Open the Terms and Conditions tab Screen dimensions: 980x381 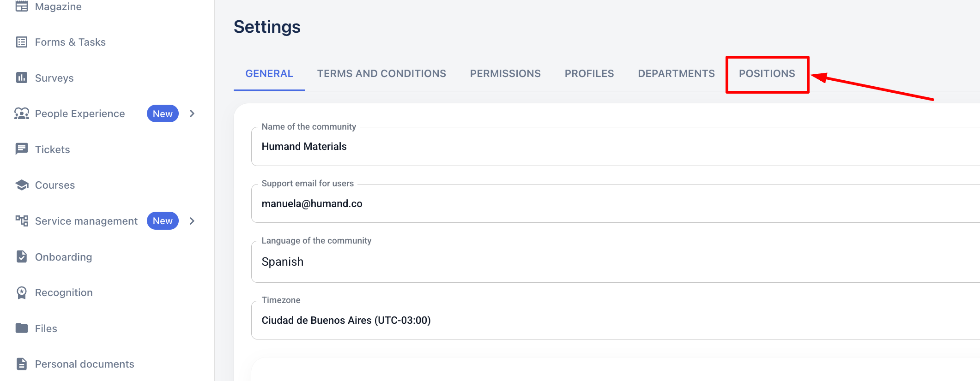pyautogui.click(x=381, y=74)
